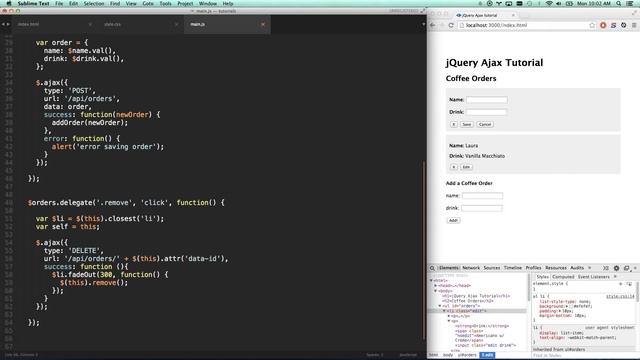The width and height of the screenshot is (640, 360).
Task: Click the volume menu bar icon
Action: (559, 3)
